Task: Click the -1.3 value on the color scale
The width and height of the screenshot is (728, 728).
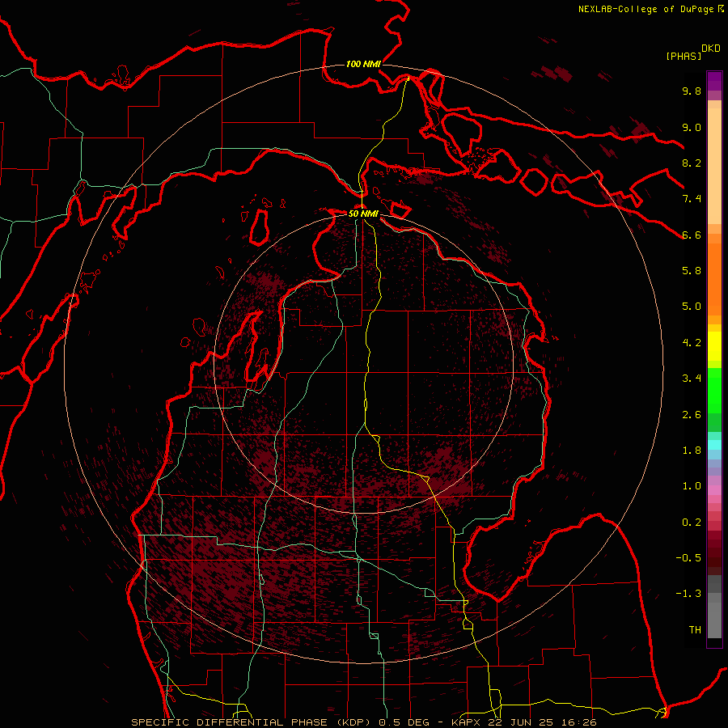Action: (688, 594)
